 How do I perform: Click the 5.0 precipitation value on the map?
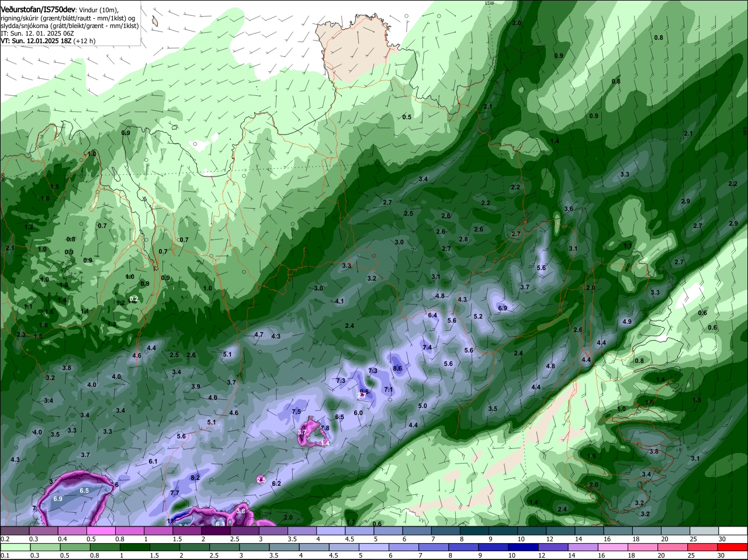(x=423, y=406)
